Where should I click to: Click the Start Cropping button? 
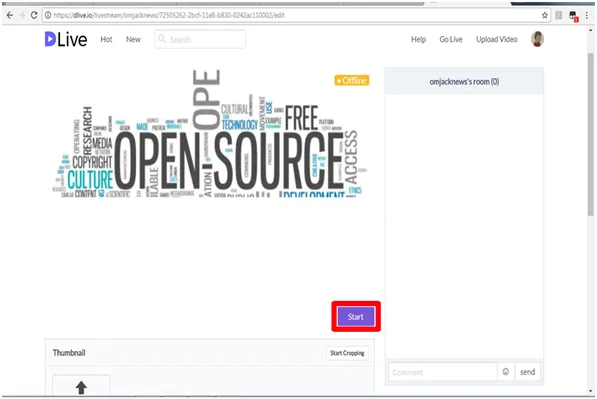point(347,353)
